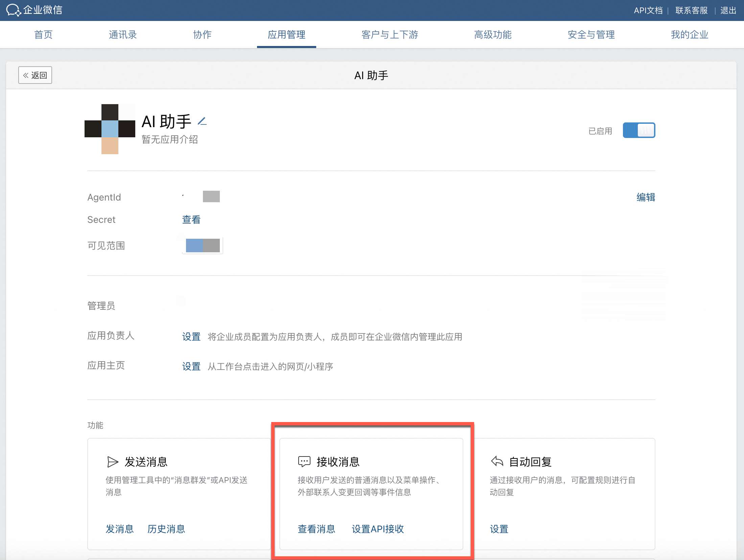Click 设置 for 应用主页
This screenshot has width=744, height=560.
pyautogui.click(x=191, y=367)
